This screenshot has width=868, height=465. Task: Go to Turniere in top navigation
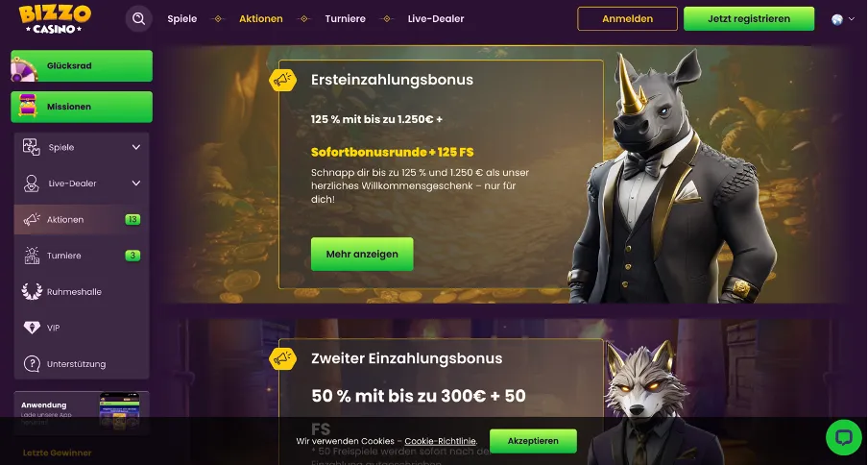click(346, 19)
